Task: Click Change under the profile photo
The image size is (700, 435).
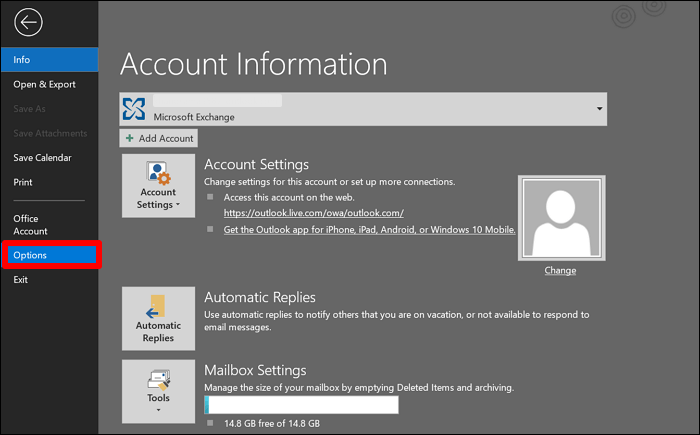Action: 560,270
